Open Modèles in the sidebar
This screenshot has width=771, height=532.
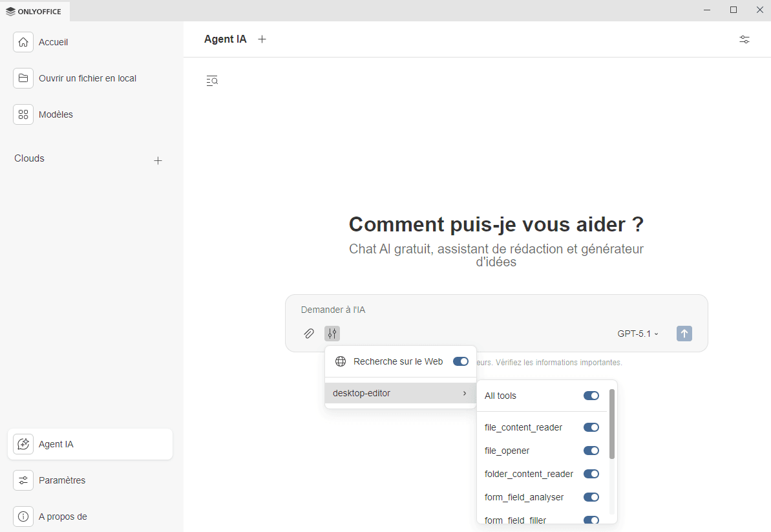[x=56, y=114]
